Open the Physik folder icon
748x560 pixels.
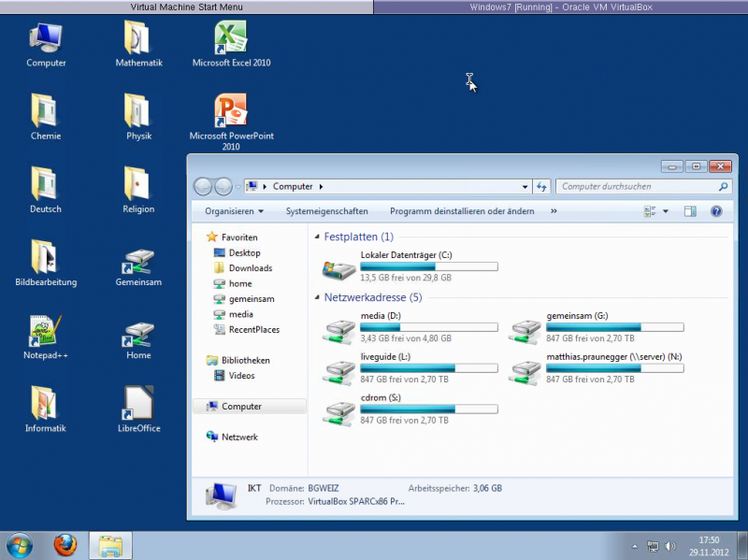pos(138,118)
